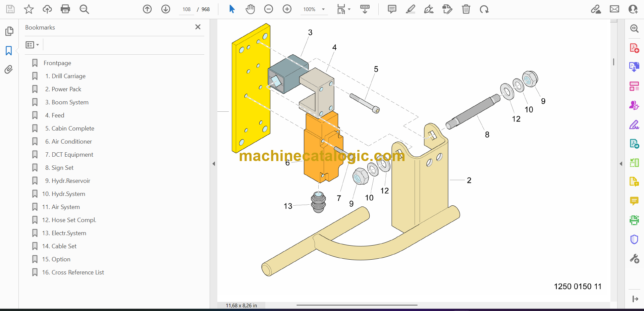Activate the Highlight text tool
This screenshot has height=311, width=644.
click(411, 9)
